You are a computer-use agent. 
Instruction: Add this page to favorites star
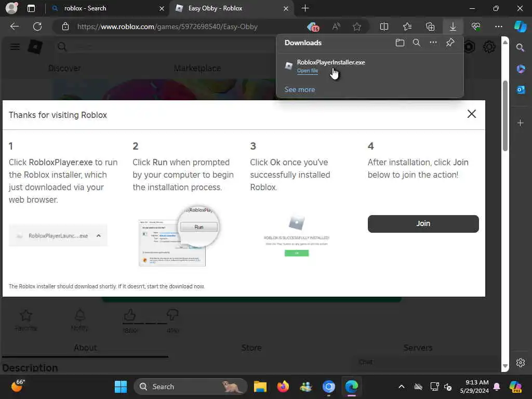click(356, 26)
